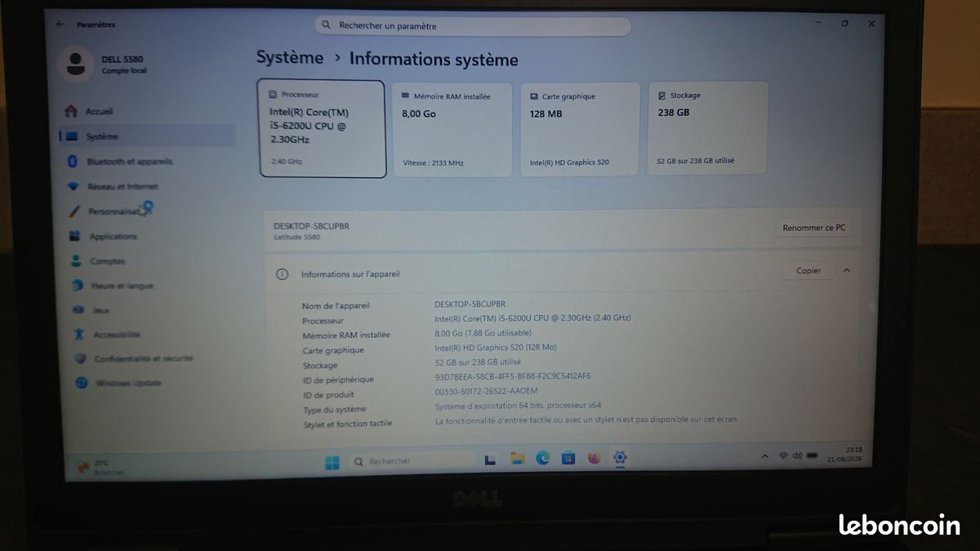
Task: Click the device name value DESKTOP-5BCUPBR in the info list
Action: pyautogui.click(x=470, y=304)
